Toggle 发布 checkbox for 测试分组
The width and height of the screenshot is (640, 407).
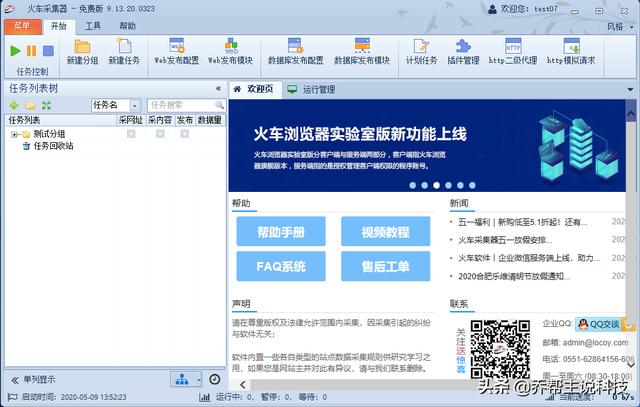184,133
